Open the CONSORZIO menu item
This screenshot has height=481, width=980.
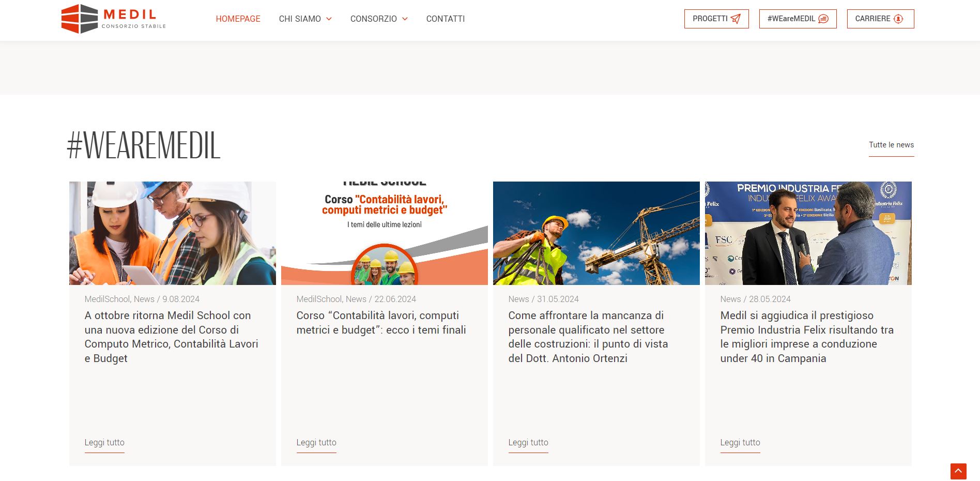point(374,19)
